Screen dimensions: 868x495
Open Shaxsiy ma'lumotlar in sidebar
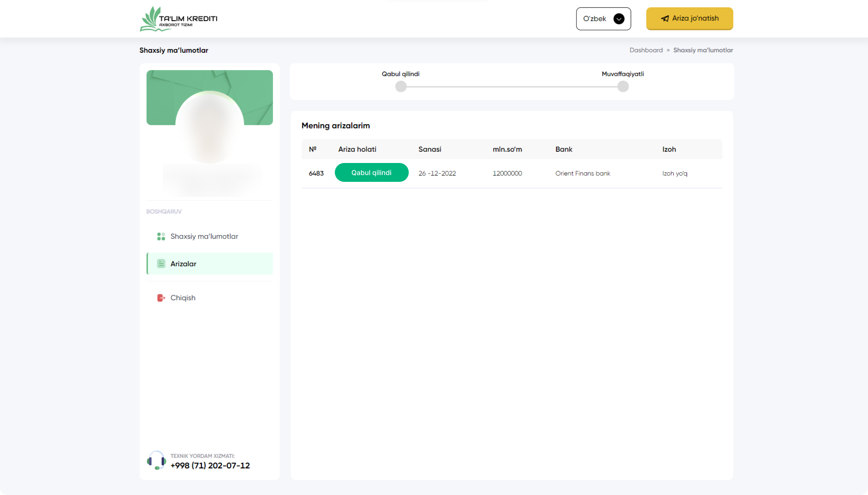[x=210, y=237]
